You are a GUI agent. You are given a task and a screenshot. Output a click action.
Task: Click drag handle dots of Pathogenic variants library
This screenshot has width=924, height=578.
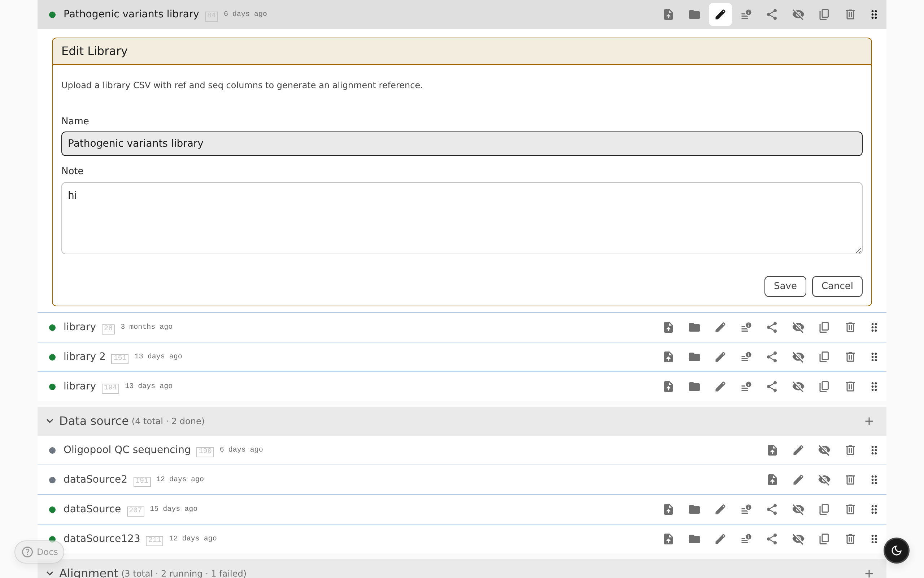point(874,14)
